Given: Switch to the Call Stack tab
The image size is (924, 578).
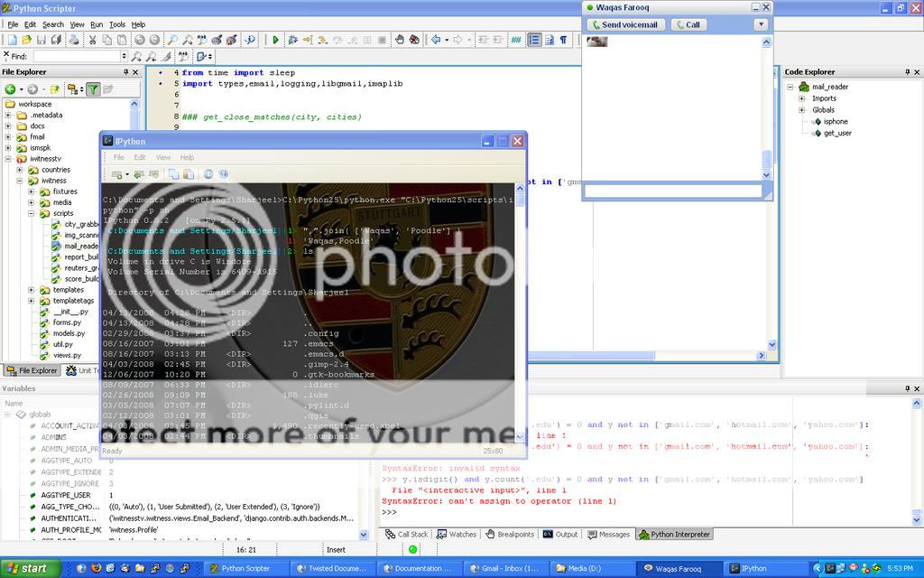Looking at the screenshot, I should point(407,534).
